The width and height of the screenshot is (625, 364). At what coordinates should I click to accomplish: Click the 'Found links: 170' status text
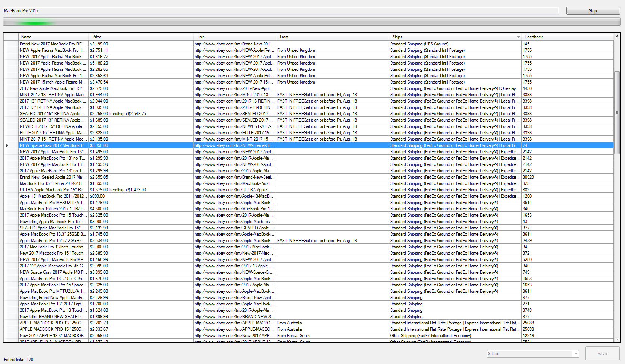point(19,360)
